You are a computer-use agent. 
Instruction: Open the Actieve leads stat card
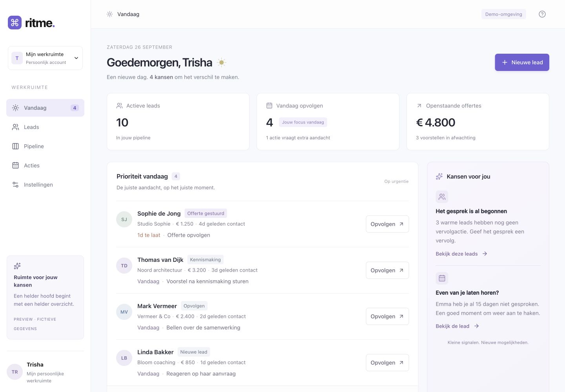[178, 122]
